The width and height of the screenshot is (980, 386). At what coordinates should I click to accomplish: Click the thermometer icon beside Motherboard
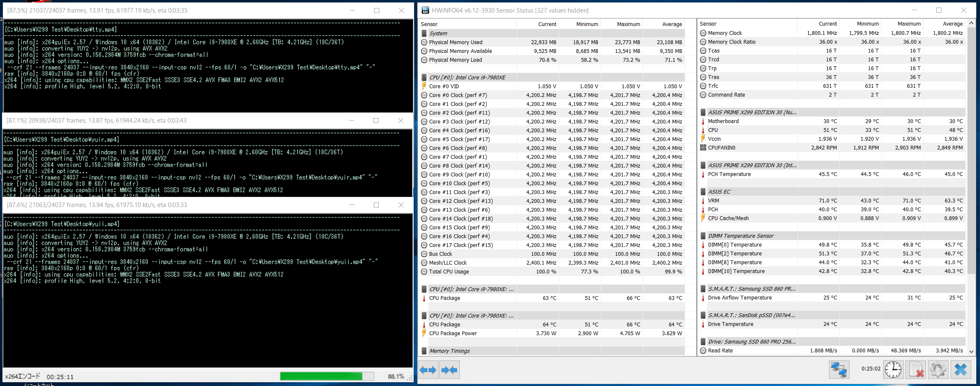pyautogui.click(x=703, y=121)
